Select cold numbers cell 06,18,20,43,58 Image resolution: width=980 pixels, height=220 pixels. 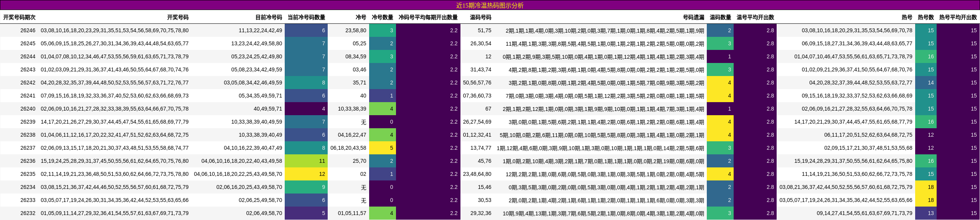[x=348, y=148]
